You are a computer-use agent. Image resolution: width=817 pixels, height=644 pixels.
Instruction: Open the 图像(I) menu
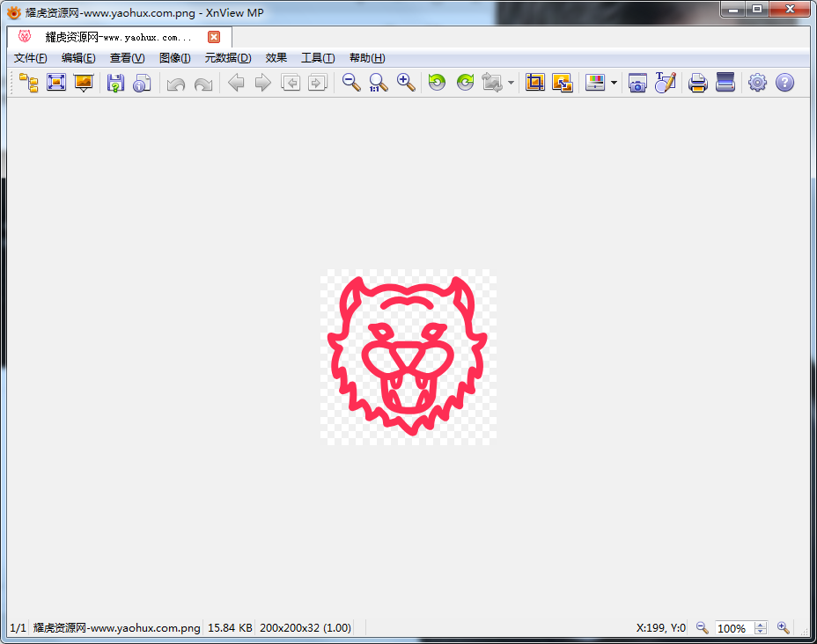click(x=174, y=58)
